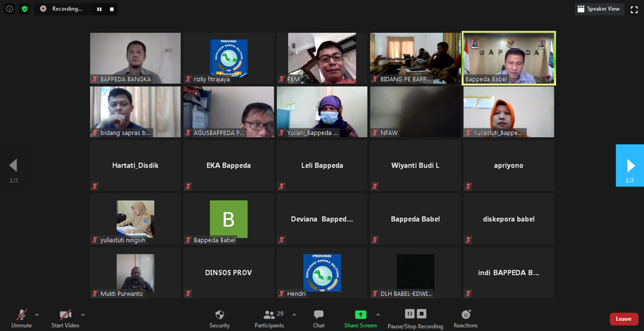This screenshot has width=644, height=331.
Task: Pause recording from the top indicator
Action: tap(99, 9)
